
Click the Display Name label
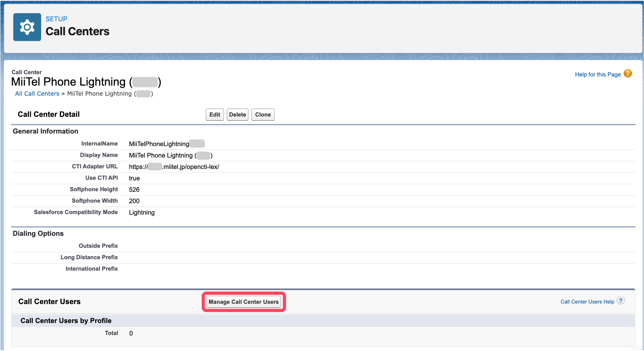pos(99,155)
